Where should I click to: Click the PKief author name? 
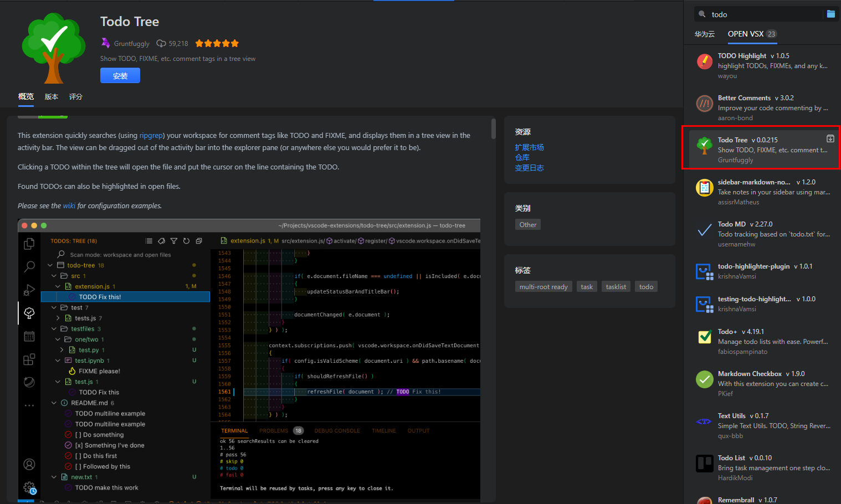pos(725,394)
